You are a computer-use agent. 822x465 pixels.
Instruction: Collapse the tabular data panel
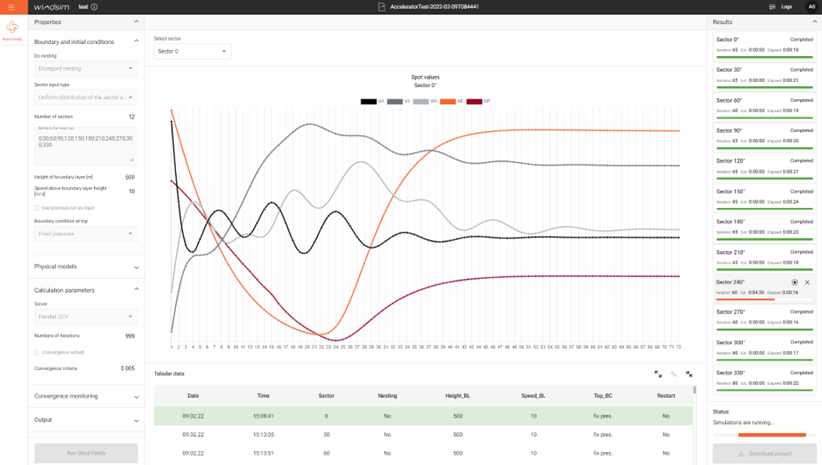click(x=689, y=374)
